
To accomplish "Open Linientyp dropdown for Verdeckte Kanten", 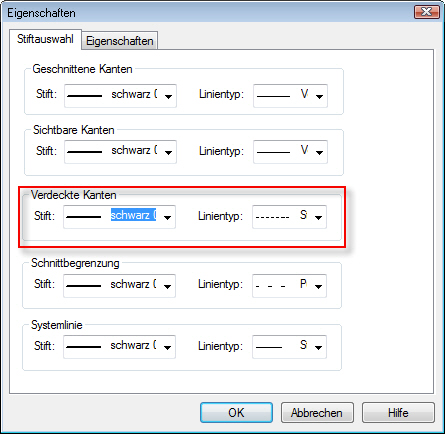I will click(x=289, y=217).
